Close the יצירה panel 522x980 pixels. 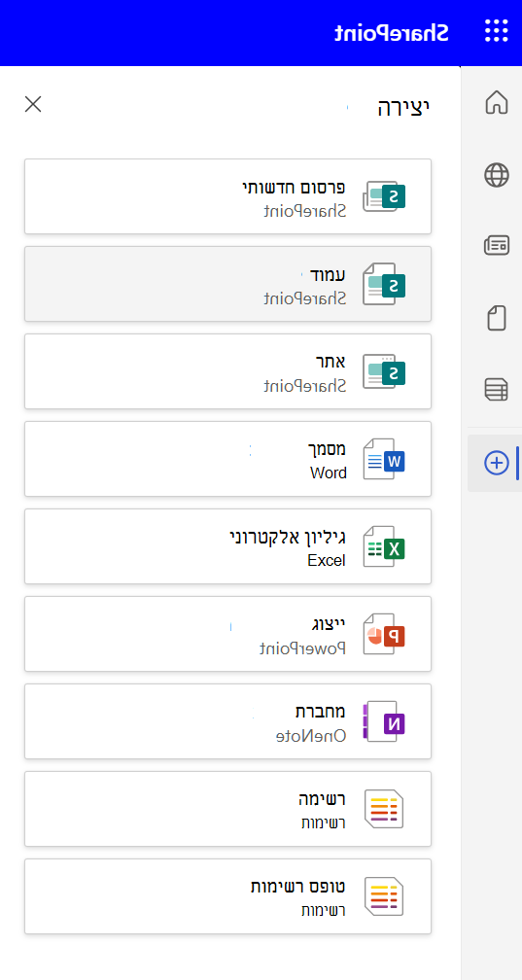(x=32, y=104)
